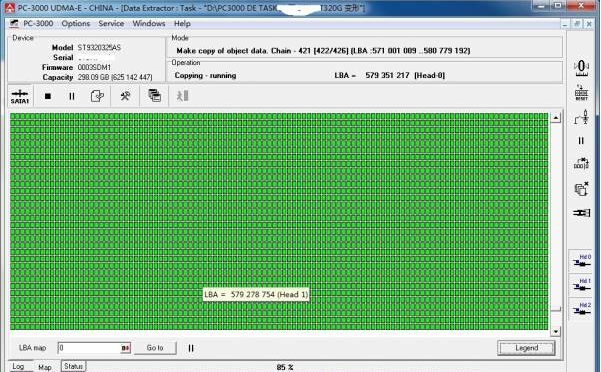
Task: Click the document edit toolbar icon
Action: pos(97,96)
